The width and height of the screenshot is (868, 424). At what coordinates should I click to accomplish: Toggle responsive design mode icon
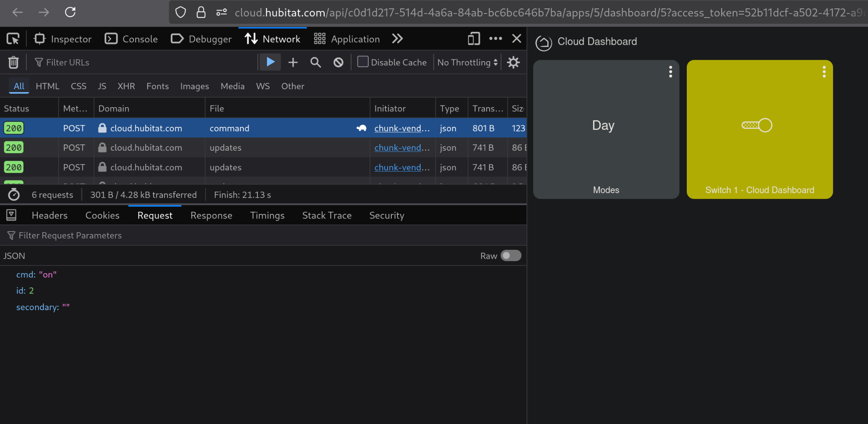[474, 39]
